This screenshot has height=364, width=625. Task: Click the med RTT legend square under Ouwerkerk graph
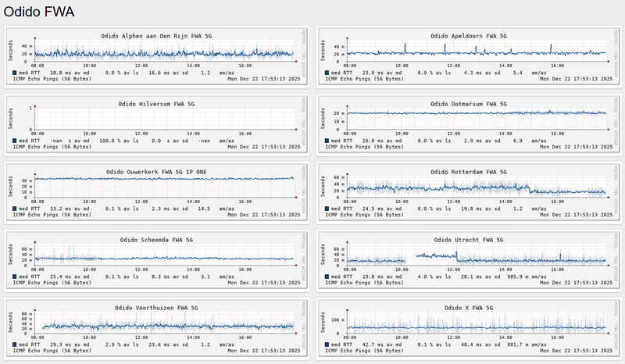click(15, 209)
